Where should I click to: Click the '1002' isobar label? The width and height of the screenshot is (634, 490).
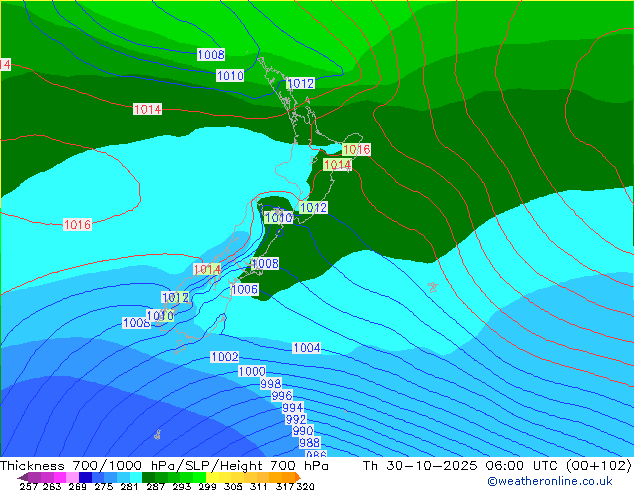pos(225,357)
